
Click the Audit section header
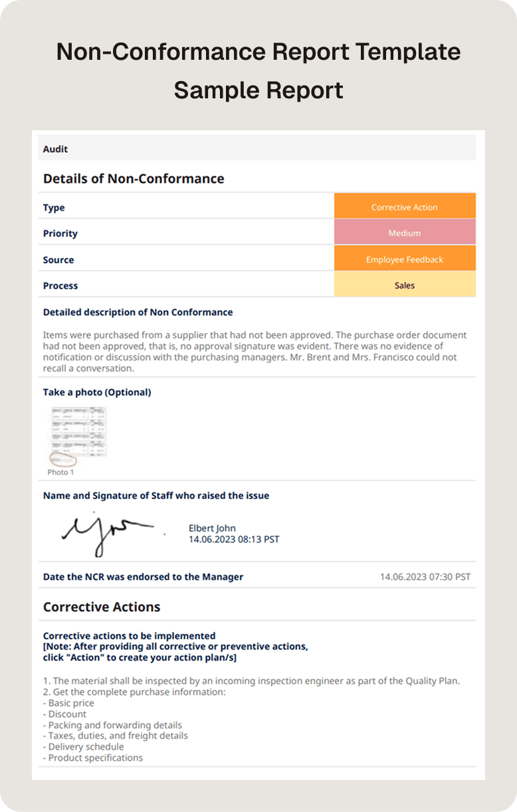pos(257,149)
